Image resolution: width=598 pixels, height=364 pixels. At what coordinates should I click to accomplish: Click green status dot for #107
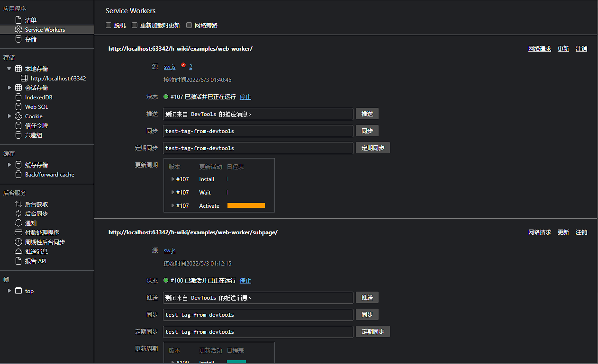166,97
